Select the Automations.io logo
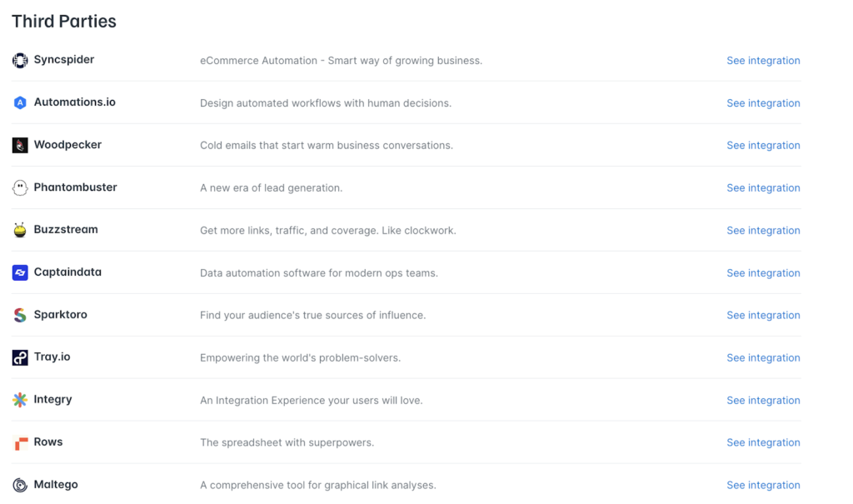 pos(18,102)
